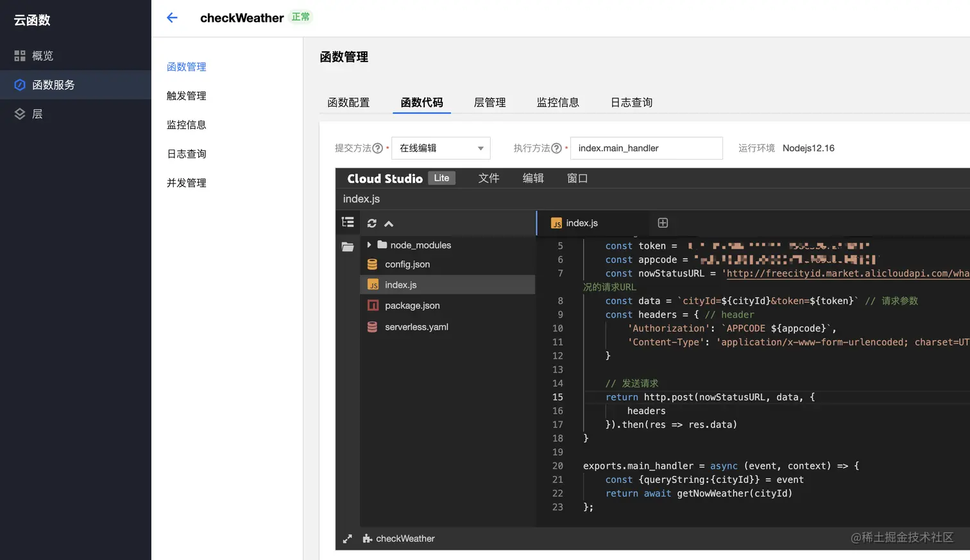Screen dimensions: 970x560
Task: Click config.json database file icon
Action: [372, 264]
